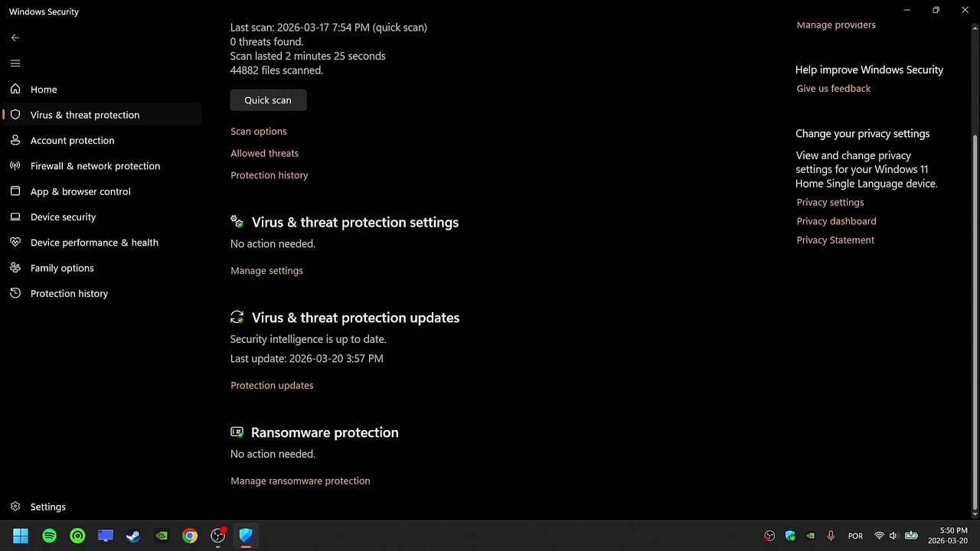Image resolution: width=980 pixels, height=551 pixels.
Task: Click the speaker volume tray icon
Action: (x=893, y=536)
